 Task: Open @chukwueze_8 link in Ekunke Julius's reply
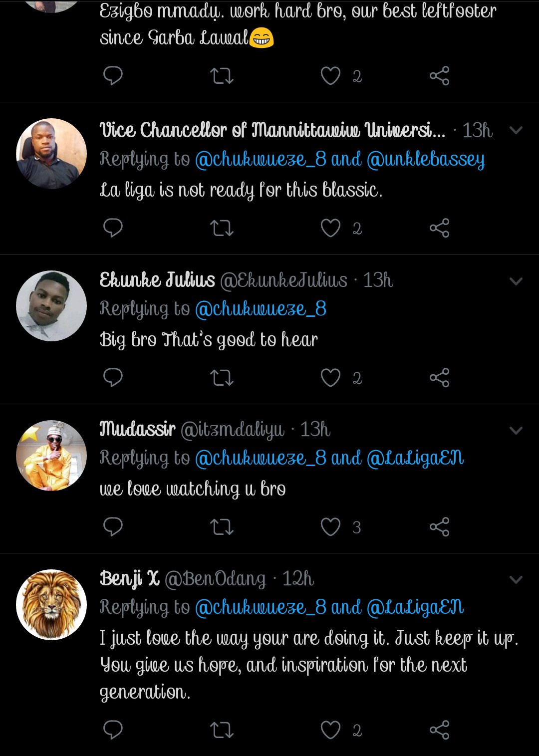[x=261, y=309]
